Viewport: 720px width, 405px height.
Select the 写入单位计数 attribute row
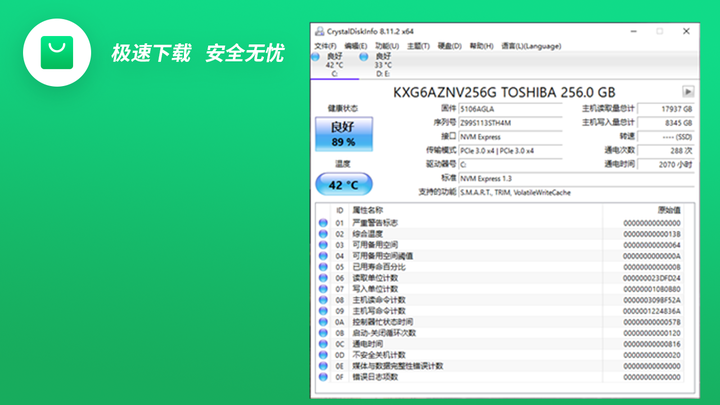(500, 289)
